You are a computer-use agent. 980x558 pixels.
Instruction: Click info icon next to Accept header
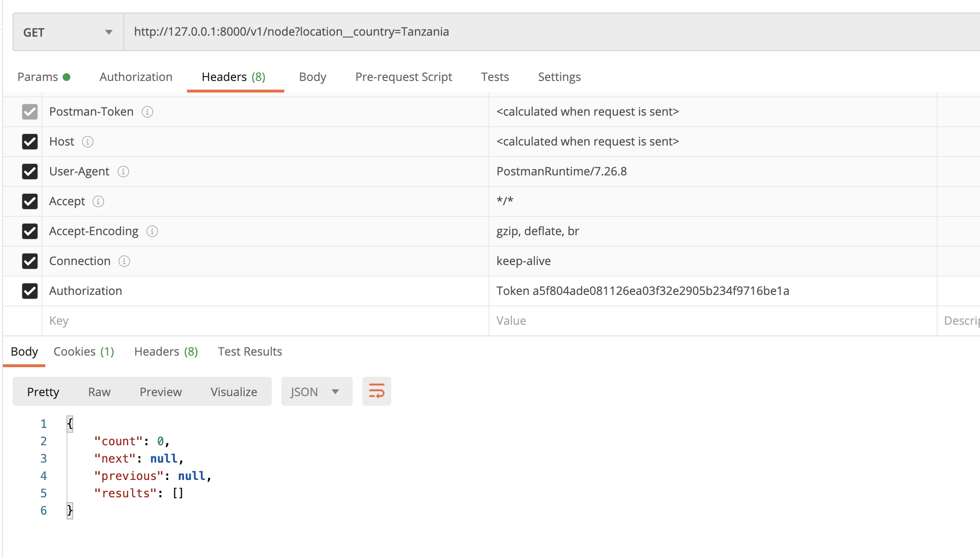coord(98,201)
